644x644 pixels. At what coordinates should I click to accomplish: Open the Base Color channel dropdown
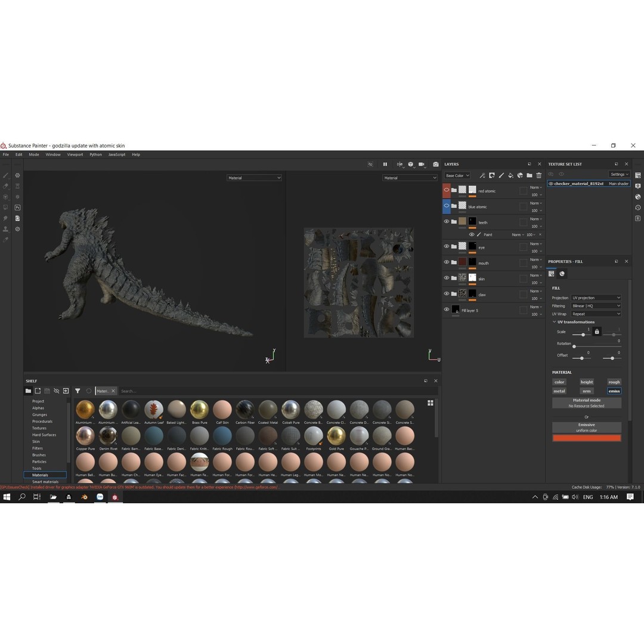coord(457,175)
